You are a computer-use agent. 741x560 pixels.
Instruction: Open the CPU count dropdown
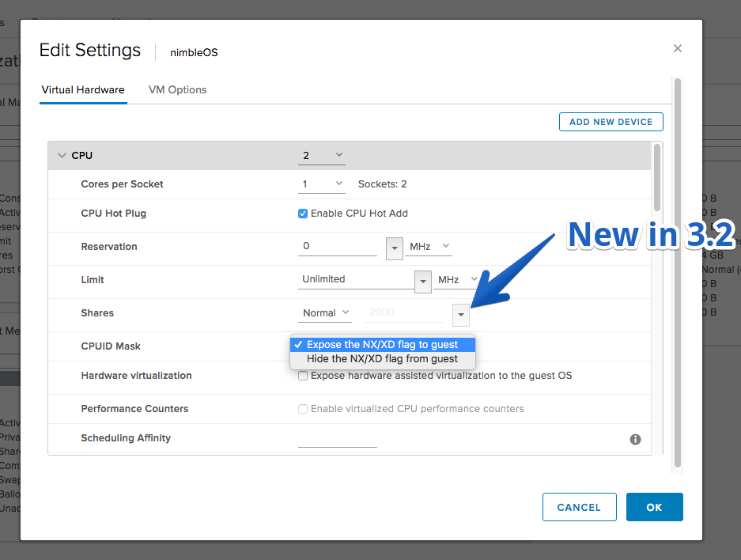(x=321, y=156)
